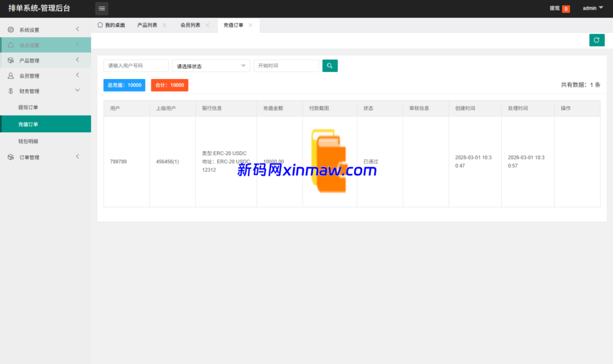
Task: Click the orange 合计: 10000 badge
Action: click(169, 85)
